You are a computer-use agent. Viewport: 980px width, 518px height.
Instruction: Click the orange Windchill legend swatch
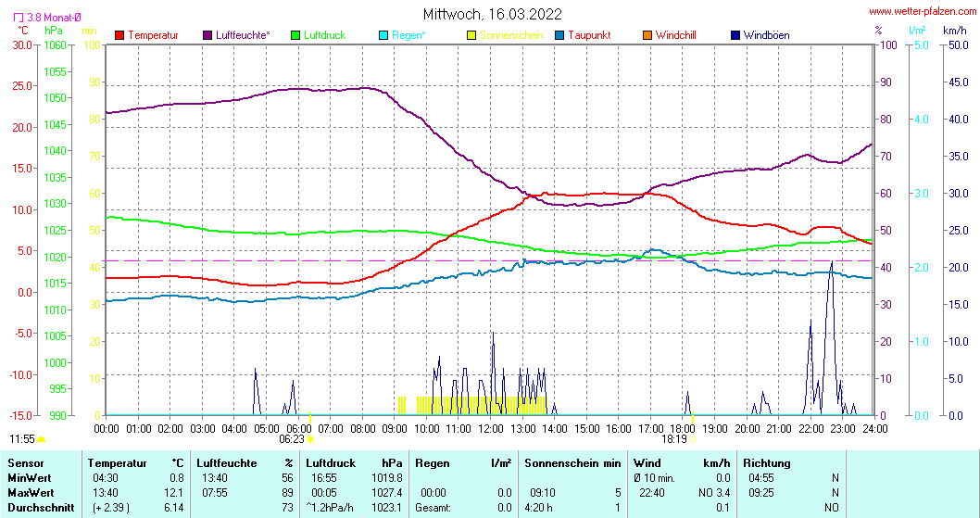(647, 35)
